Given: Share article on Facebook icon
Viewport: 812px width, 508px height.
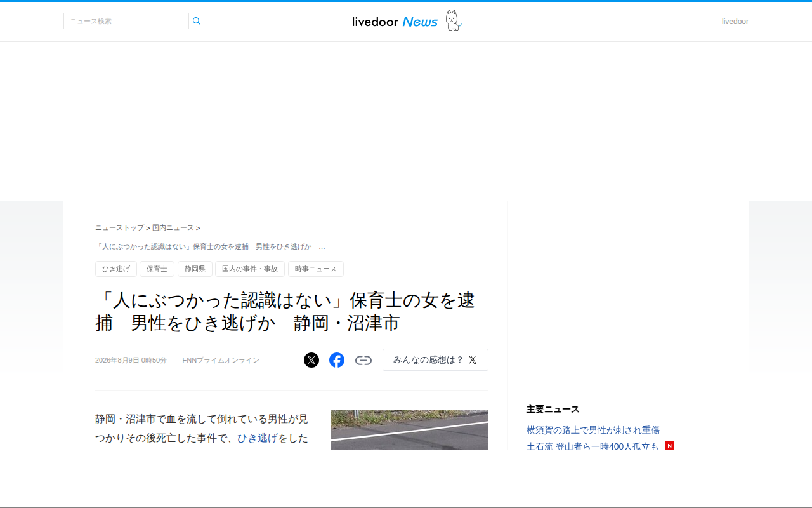Looking at the screenshot, I should coord(337,360).
